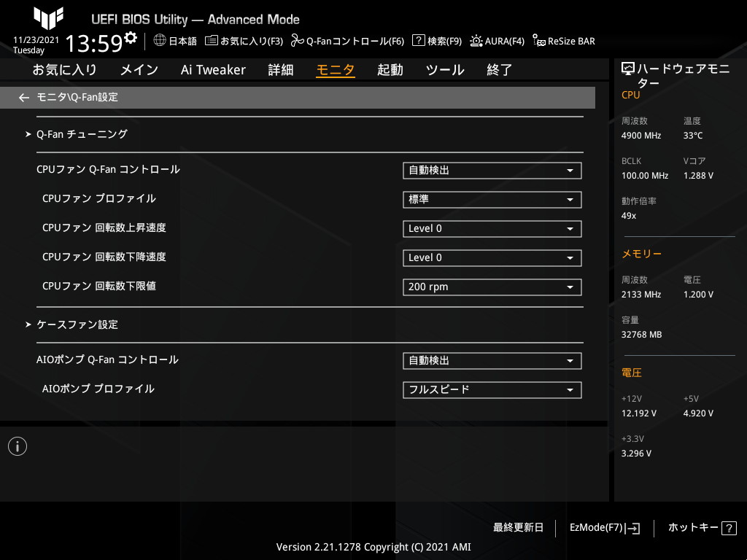Click the info icon in the help area
The width and height of the screenshot is (747, 560).
(18, 446)
